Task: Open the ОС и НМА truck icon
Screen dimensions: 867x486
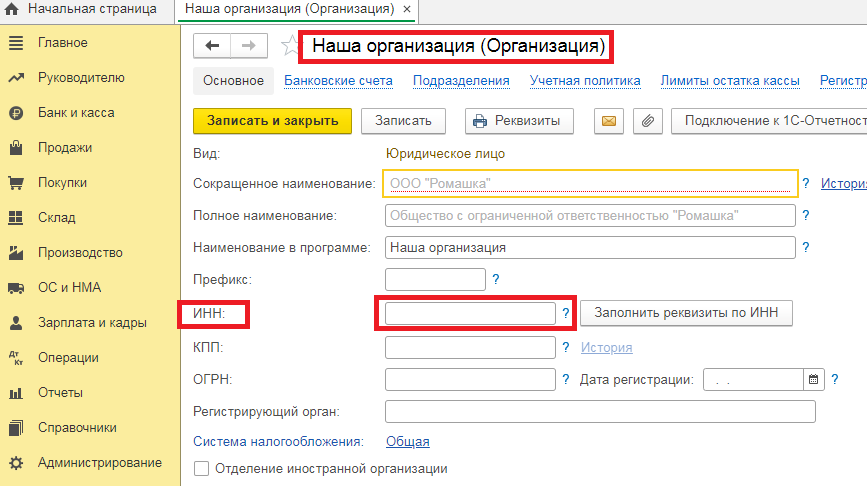Action: tap(16, 288)
